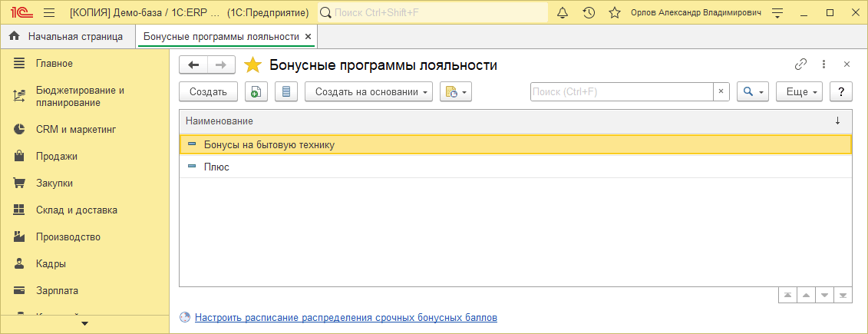
Task: Toggle yellow favorite star beside the title
Action: pos(252,65)
